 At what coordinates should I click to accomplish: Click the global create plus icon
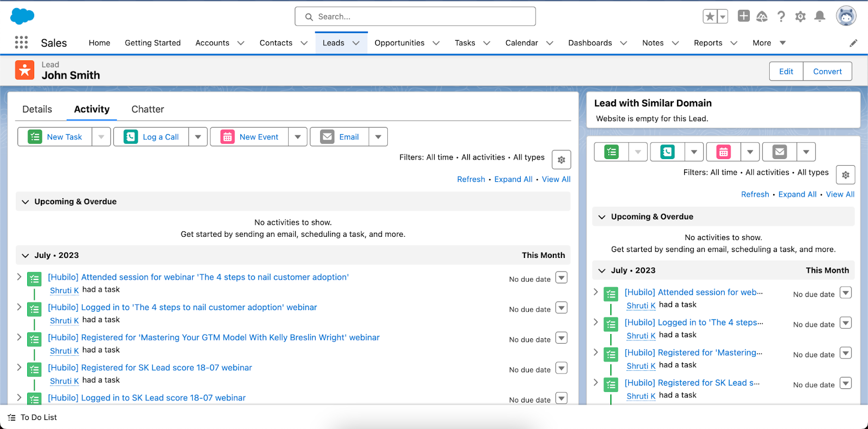(x=744, y=16)
